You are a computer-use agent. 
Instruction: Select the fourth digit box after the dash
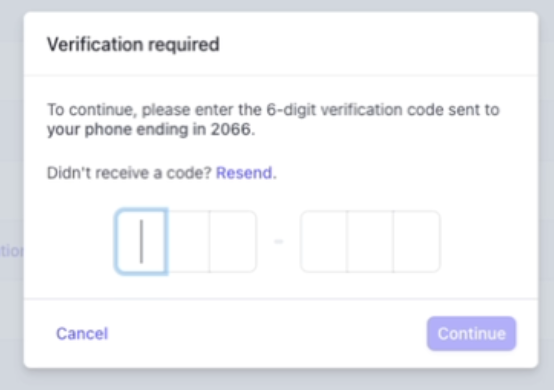click(x=324, y=241)
